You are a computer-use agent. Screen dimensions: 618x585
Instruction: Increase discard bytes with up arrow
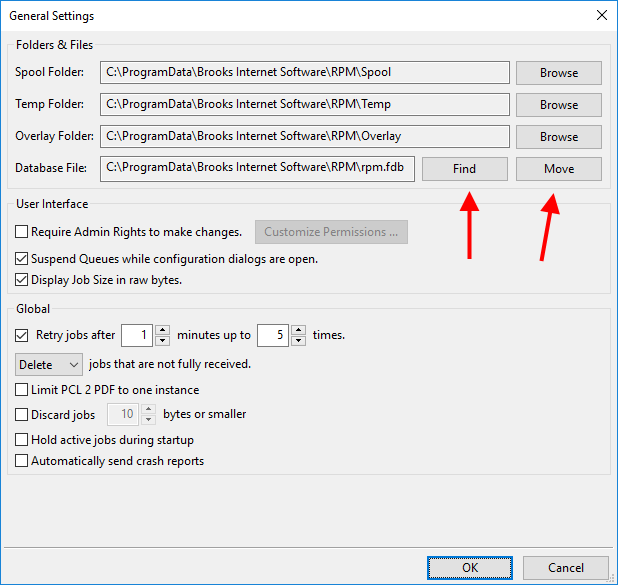tap(149, 409)
